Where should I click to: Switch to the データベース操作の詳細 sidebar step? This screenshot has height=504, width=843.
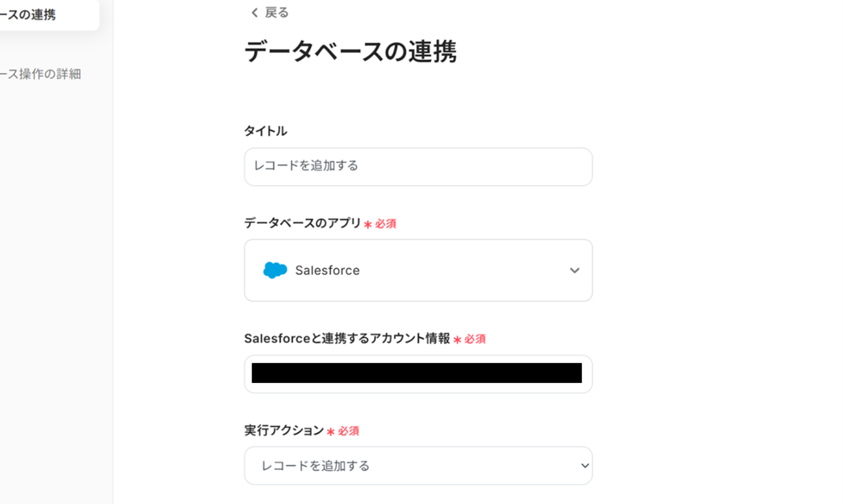coord(41,74)
